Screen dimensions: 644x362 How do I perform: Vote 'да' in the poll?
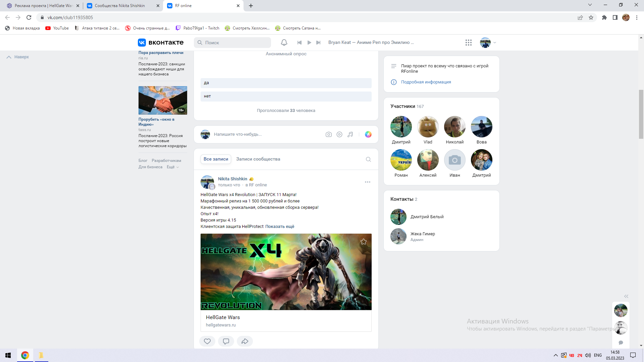pos(286,83)
